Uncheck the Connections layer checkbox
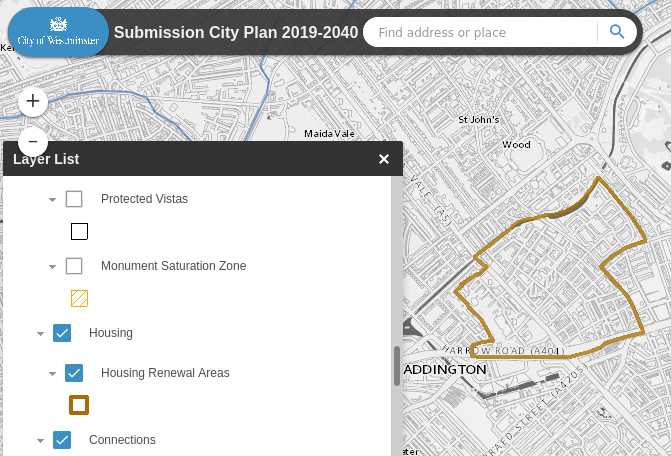This screenshot has height=456, width=671. pos(62,440)
